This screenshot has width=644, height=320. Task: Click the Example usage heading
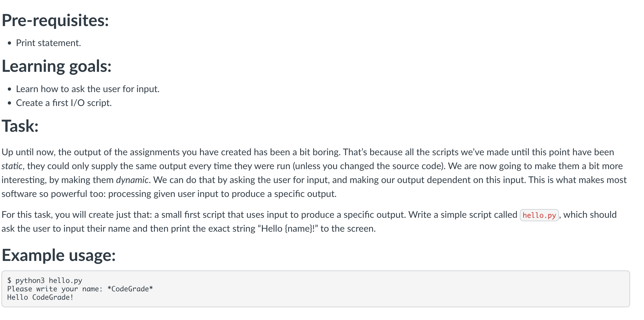59,255
